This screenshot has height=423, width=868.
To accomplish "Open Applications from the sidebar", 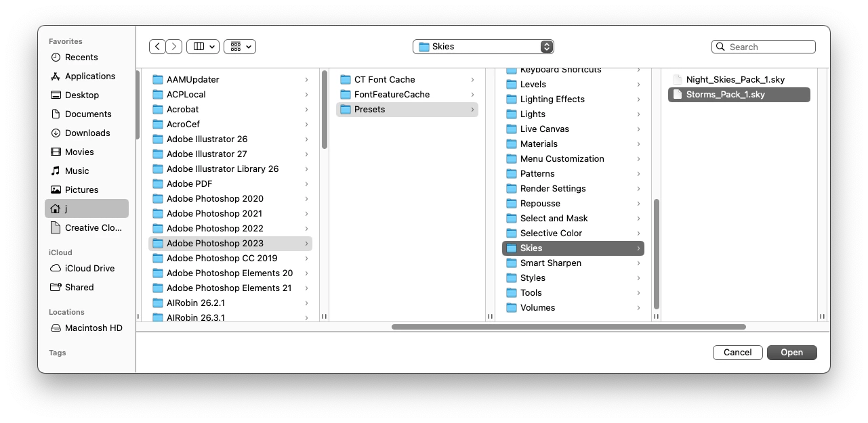I will 87,76.
